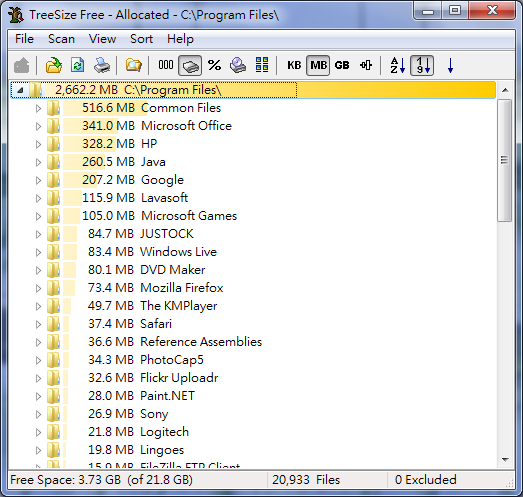Toggle the file count (000) display mode

(x=166, y=65)
